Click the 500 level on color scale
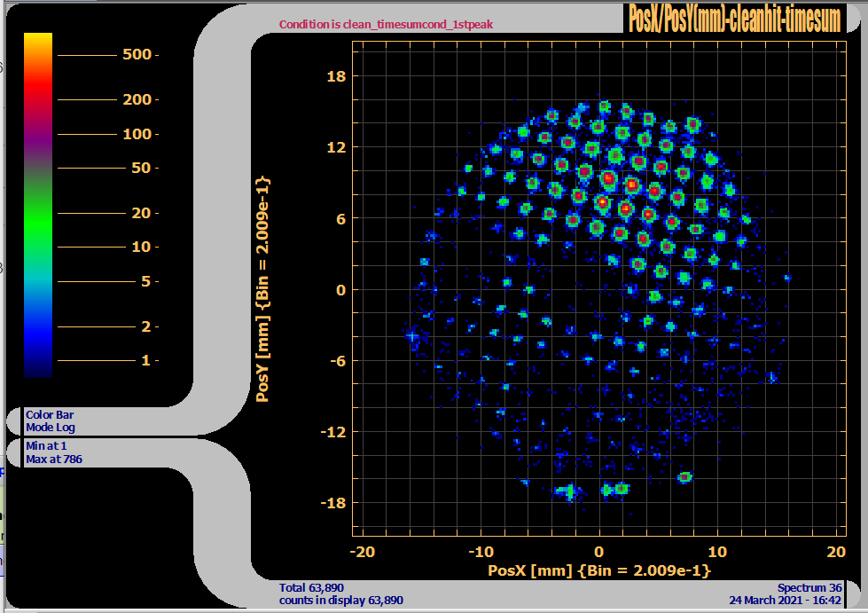868x613 pixels. click(137, 55)
